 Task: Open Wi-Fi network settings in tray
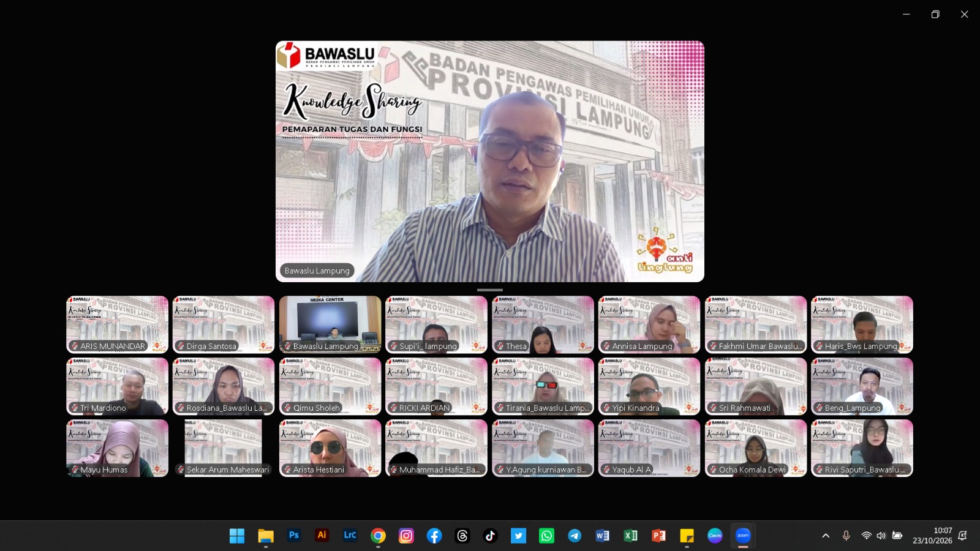pyautogui.click(x=866, y=536)
